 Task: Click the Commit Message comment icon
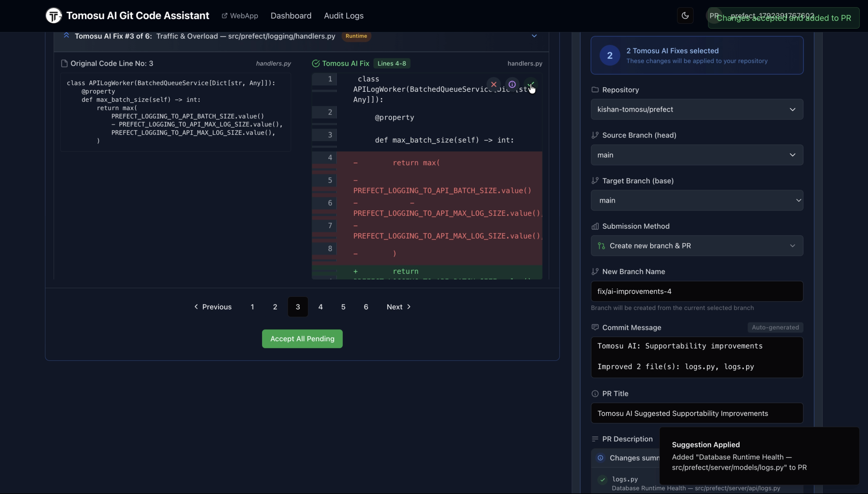pos(595,327)
